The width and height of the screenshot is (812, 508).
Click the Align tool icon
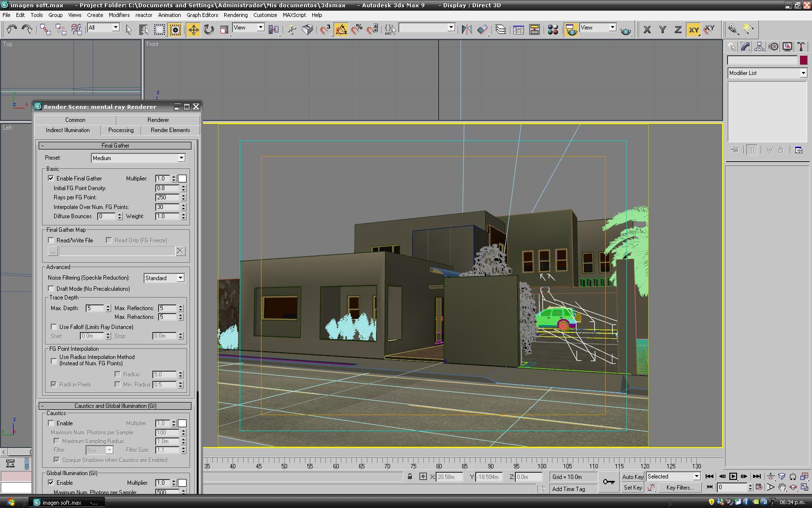pyautogui.click(x=482, y=30)
